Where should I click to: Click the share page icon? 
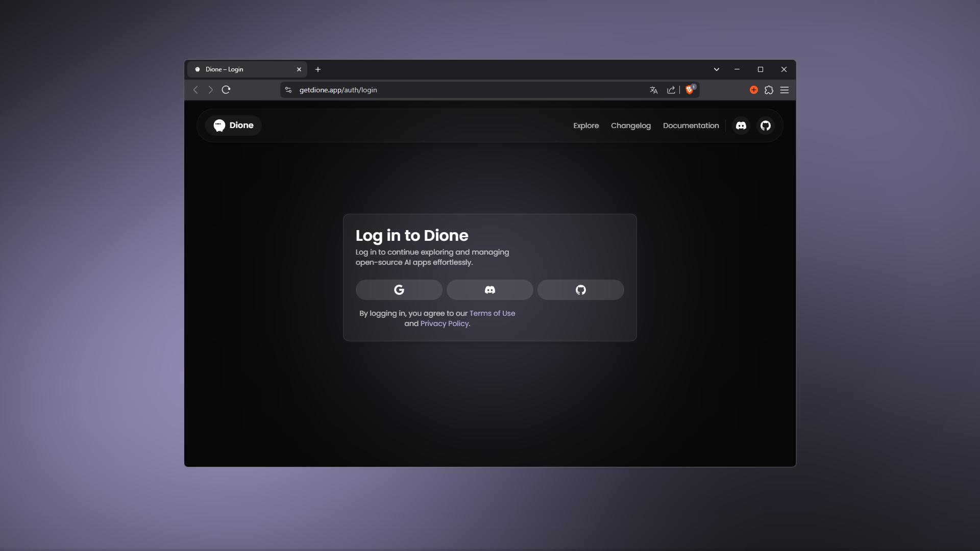tap(671, 90)
